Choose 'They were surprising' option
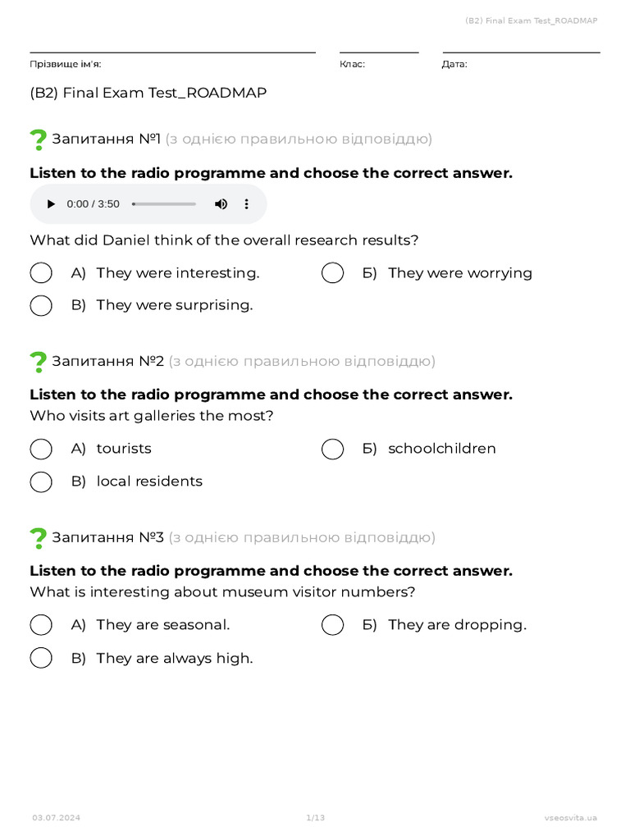630x840 pixels. click(x=41, y=306)
